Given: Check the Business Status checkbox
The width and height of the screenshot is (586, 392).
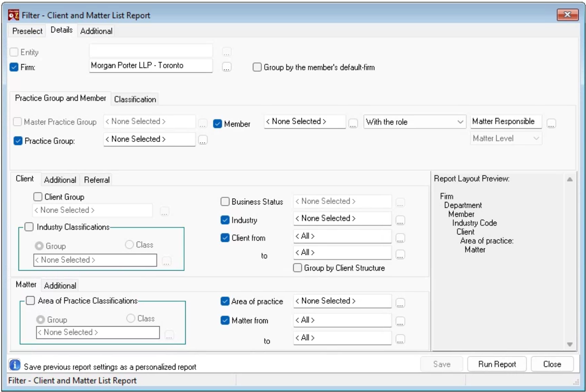Looking at the screenshot, I should pos(225,202).
